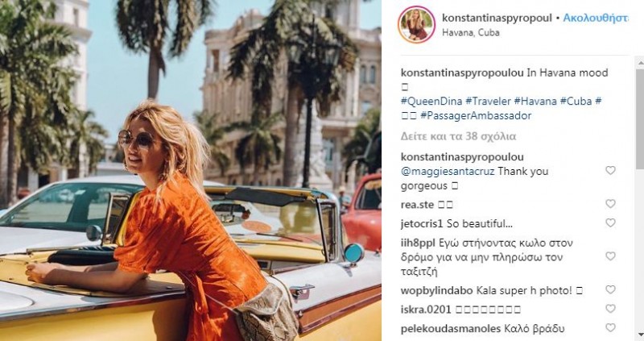The image size is (644, 341).
Task: Open the #QueenDina hashtag
Action: [431, 102]
